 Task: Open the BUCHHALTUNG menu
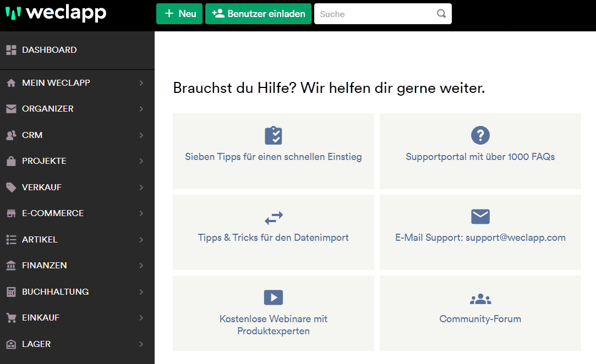(77, 292)
